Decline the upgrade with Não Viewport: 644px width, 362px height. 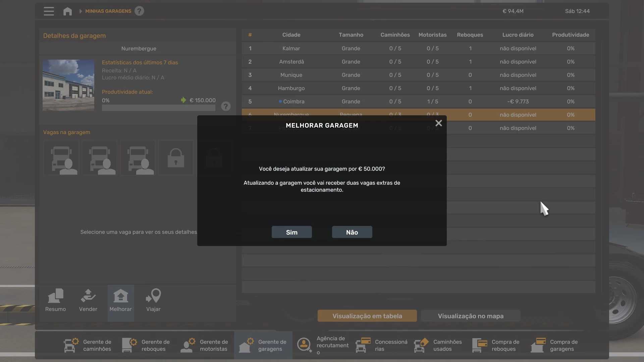[352, 232]
